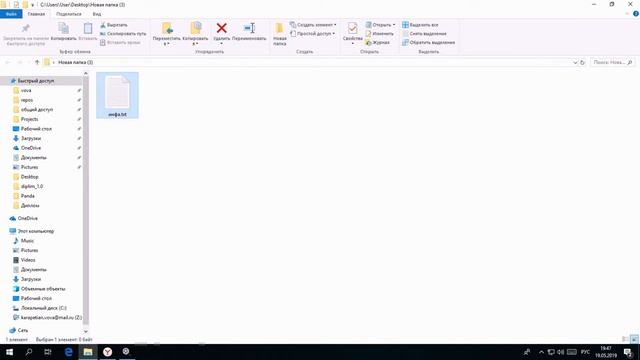The width and height of the screenshot is (640, 360).
Task: Switch to details view in status bar
Action: (x=625, y=339)
